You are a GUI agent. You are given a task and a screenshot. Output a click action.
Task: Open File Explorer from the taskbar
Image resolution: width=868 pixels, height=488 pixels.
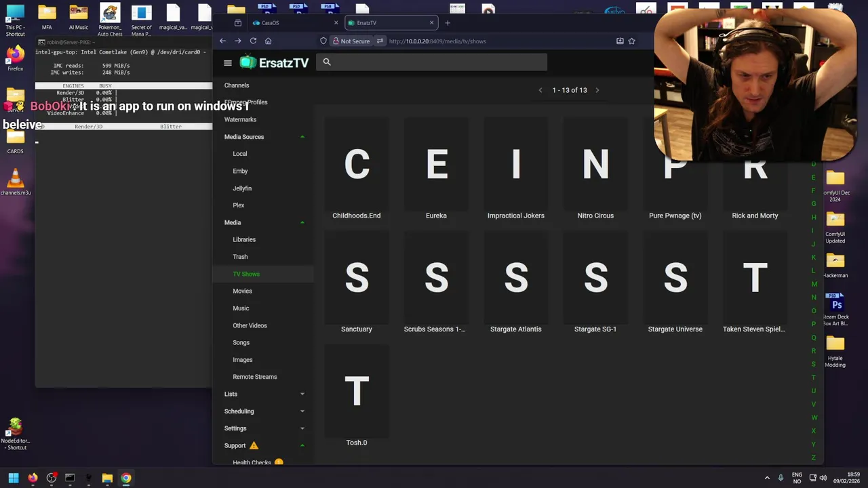[x=107, y=478]
